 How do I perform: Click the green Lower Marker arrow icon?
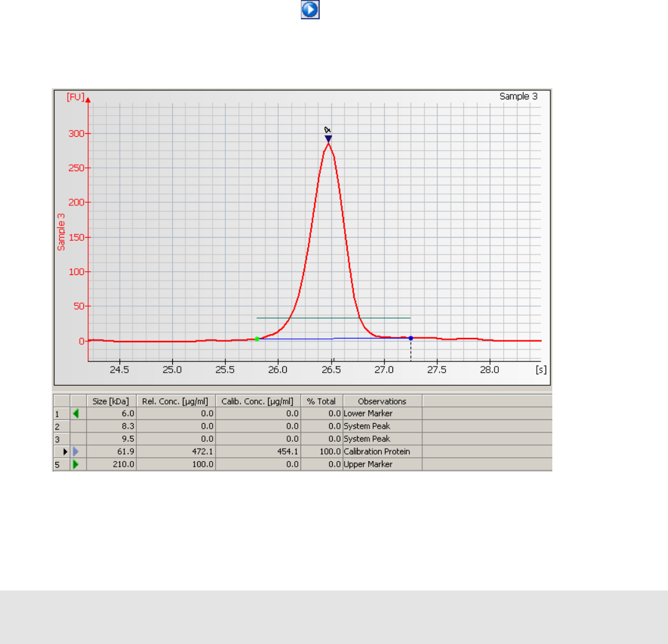pos(77,413)
